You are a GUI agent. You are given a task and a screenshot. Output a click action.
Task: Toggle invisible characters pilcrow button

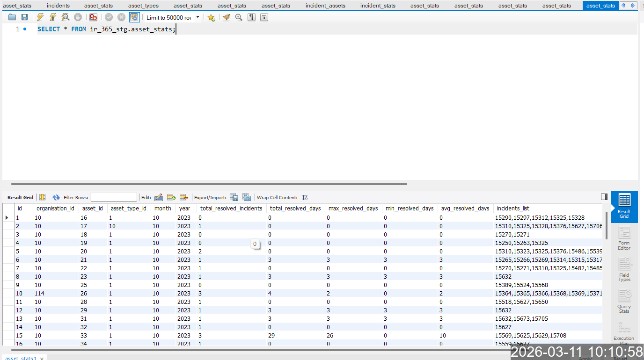click(x=251, y=17)
